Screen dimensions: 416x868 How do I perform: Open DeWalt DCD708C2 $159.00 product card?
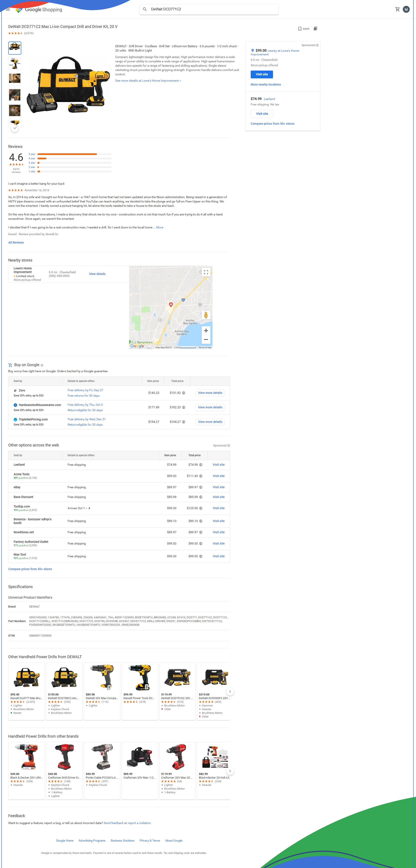[64, 692]
